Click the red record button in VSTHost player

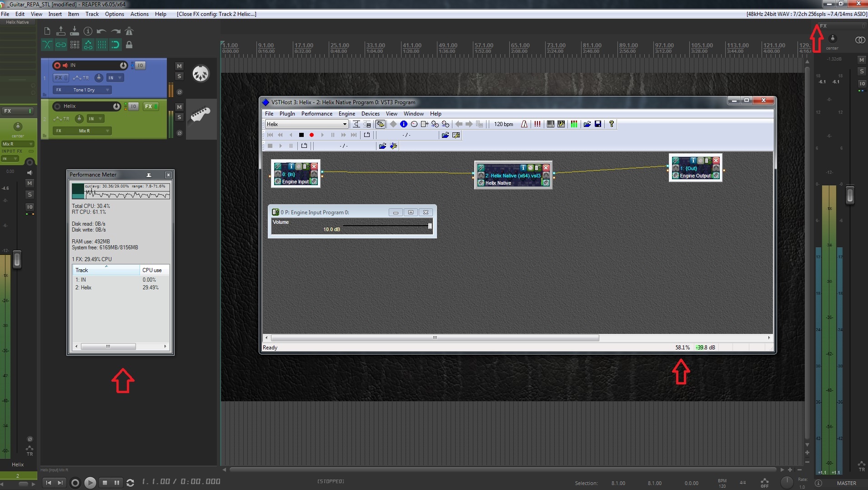311,135
